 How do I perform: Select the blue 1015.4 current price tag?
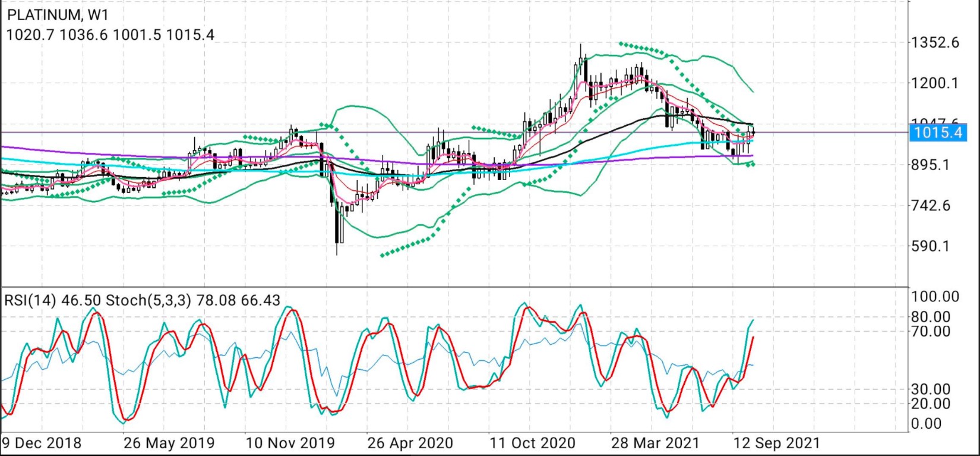(938, 132)
